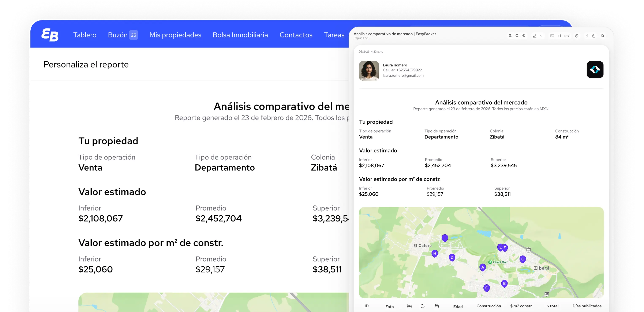
Task: Open the share sheet icon
Action: tap(594, 36)
